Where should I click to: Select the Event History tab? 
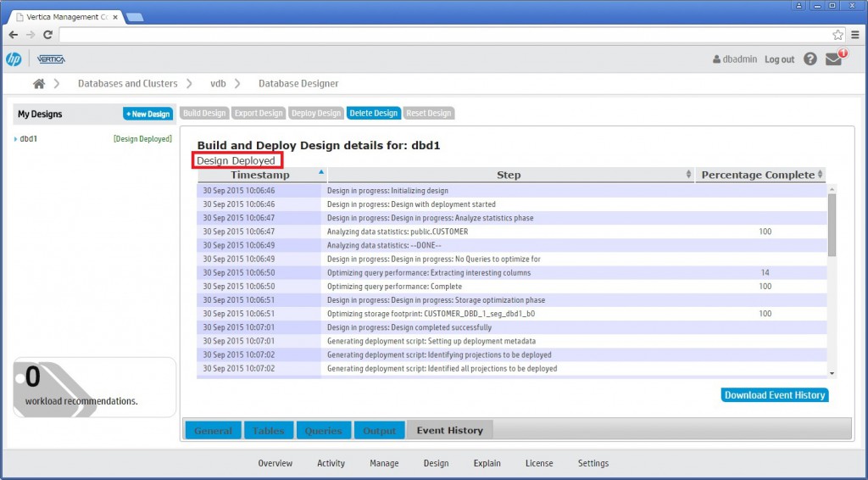pyautogui.click(x=449, y=430)
